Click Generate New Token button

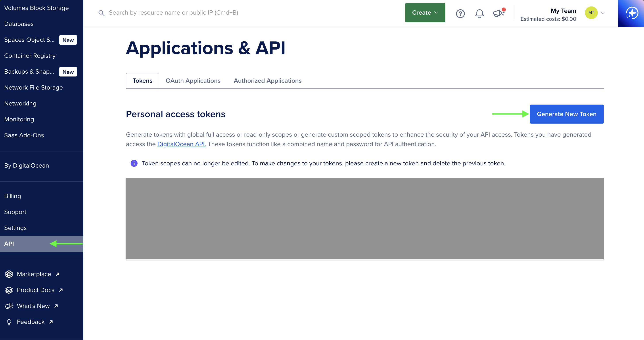[566, 114]
